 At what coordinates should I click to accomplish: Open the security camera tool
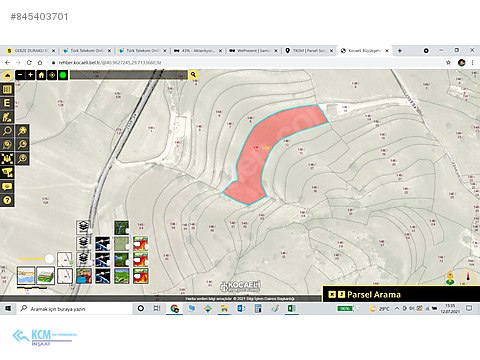(7, 173)
